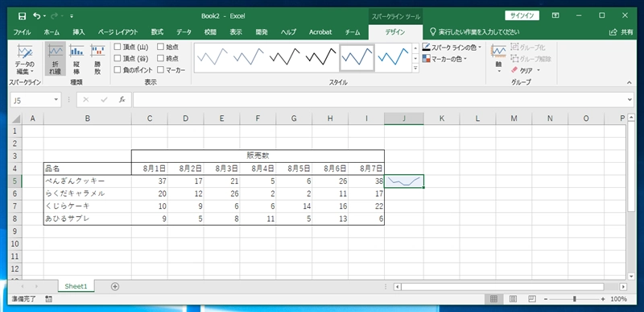Click the グループ化 group button

pyautogui.click(x=527, y=48)
